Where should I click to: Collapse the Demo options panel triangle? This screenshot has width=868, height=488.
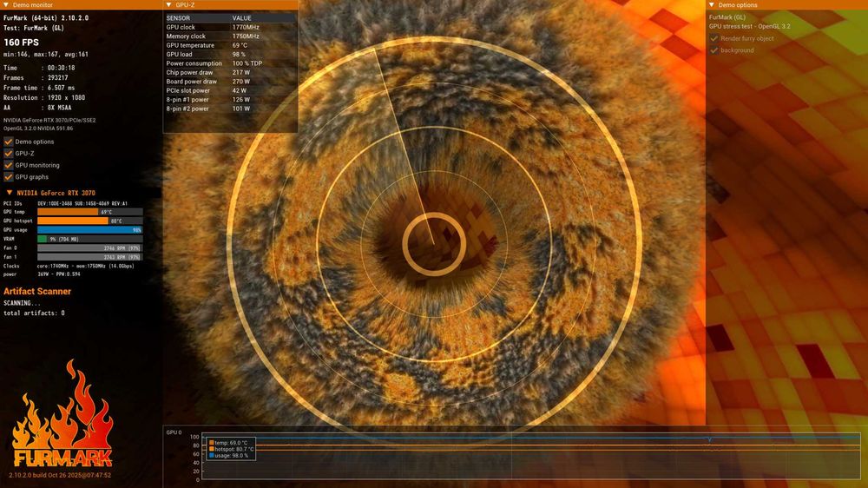pyautogui.click(x=712, y=5)
